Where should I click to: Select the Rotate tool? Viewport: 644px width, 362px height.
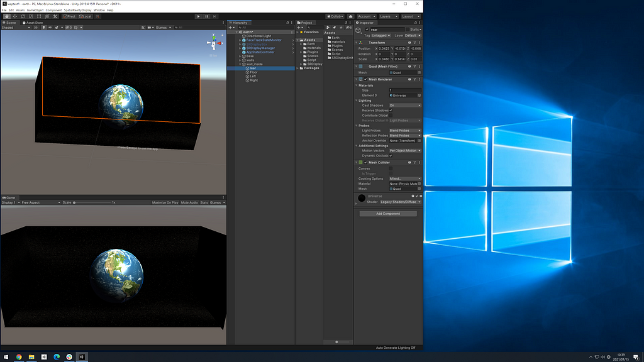tap(23, 16)
